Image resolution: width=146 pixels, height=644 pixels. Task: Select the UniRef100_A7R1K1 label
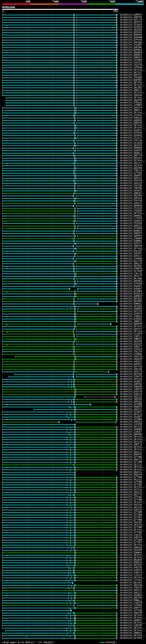click(x=131, y=103)
